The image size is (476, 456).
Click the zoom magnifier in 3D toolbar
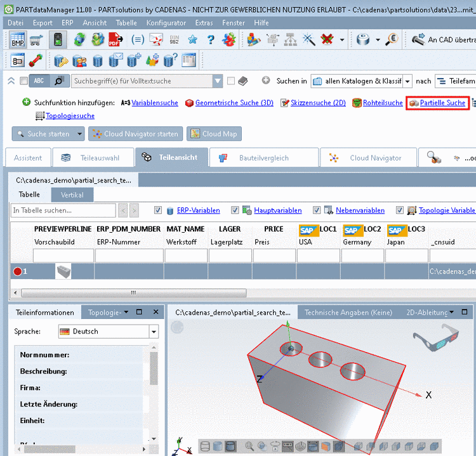250,446
